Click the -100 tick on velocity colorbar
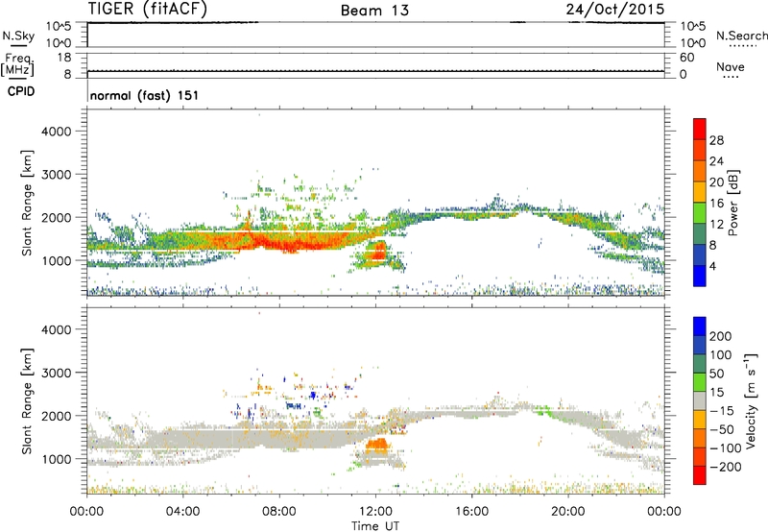 [x=726, y=448]
